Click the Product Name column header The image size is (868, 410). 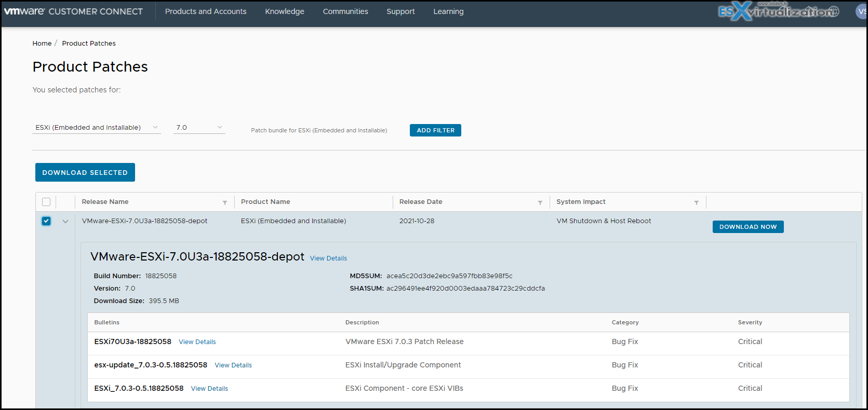pyautogui.click(x=265, y=202)
